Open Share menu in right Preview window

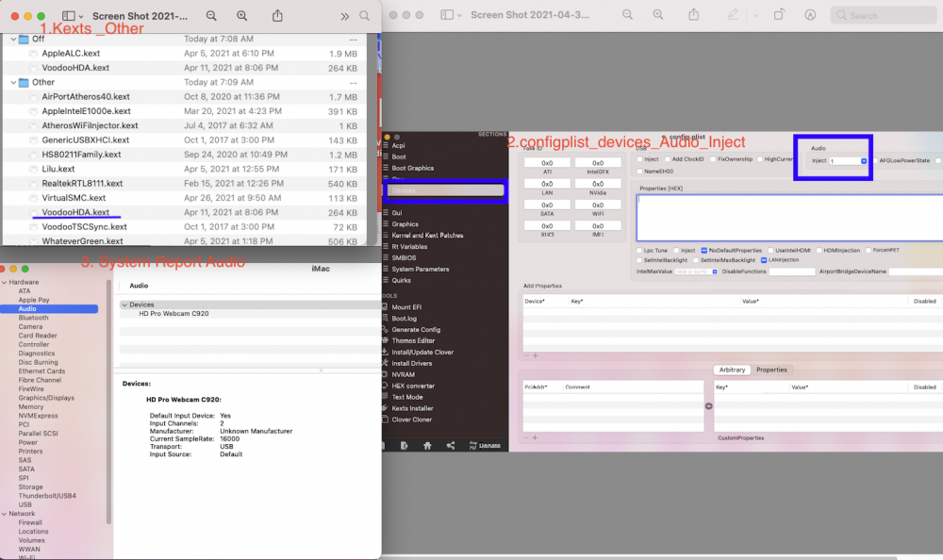point(693,14)
